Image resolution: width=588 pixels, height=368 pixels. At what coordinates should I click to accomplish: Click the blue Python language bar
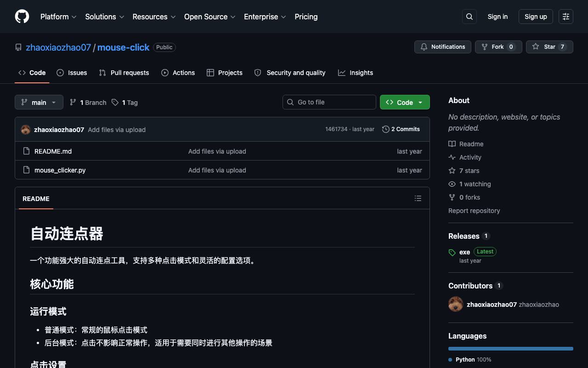tap(511, 349)
